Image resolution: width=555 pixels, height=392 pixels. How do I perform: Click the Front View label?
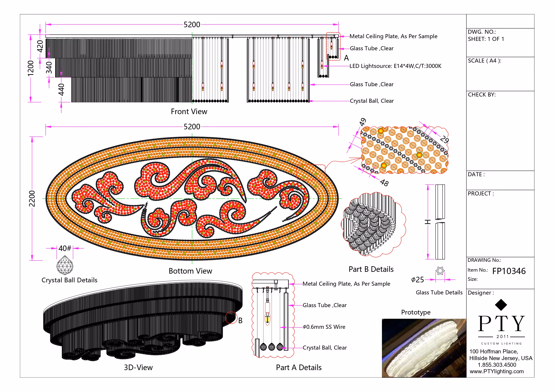point(189,112)
